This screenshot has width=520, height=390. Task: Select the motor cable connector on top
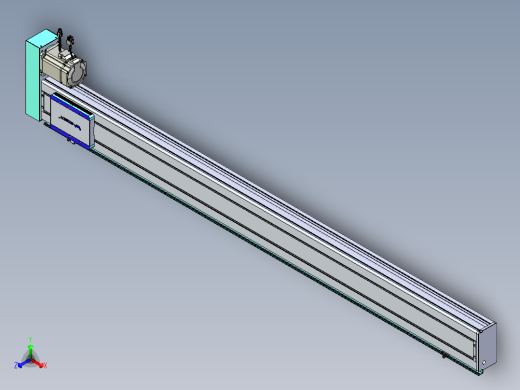click(x=71, y=42)
